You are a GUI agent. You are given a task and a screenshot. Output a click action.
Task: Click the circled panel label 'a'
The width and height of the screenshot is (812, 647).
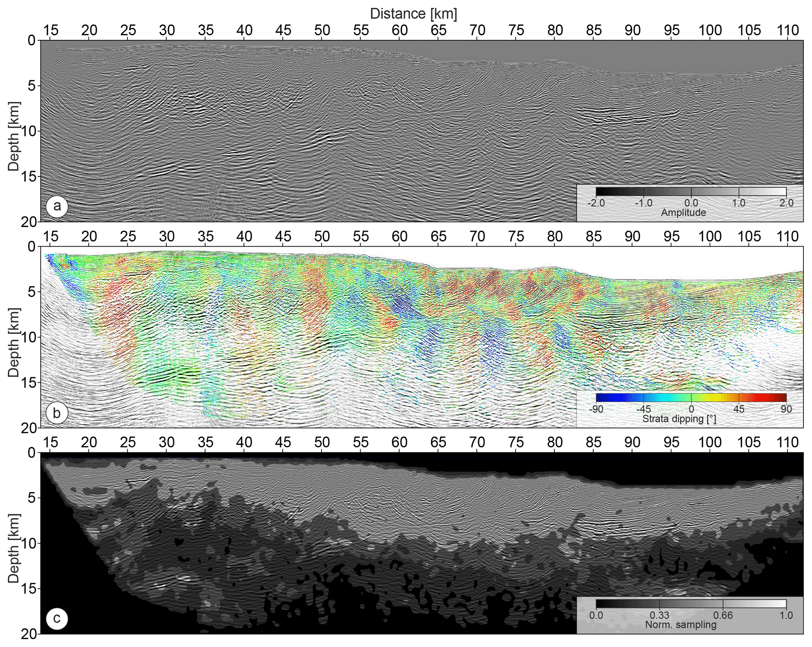pyautogui.click(x=57, y=206)
